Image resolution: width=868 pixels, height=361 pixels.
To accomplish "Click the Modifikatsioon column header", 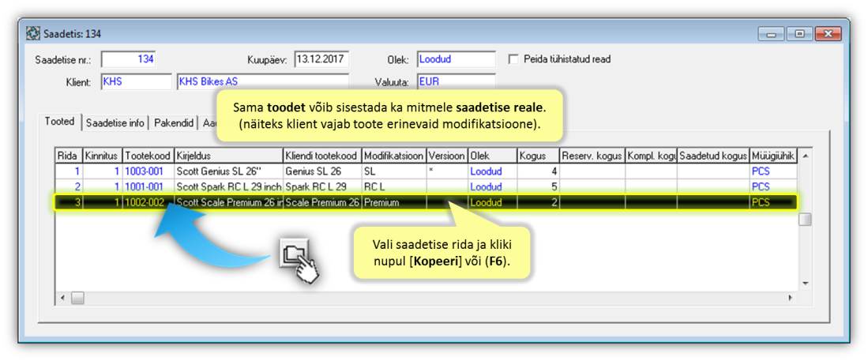I will click(394, 156).
